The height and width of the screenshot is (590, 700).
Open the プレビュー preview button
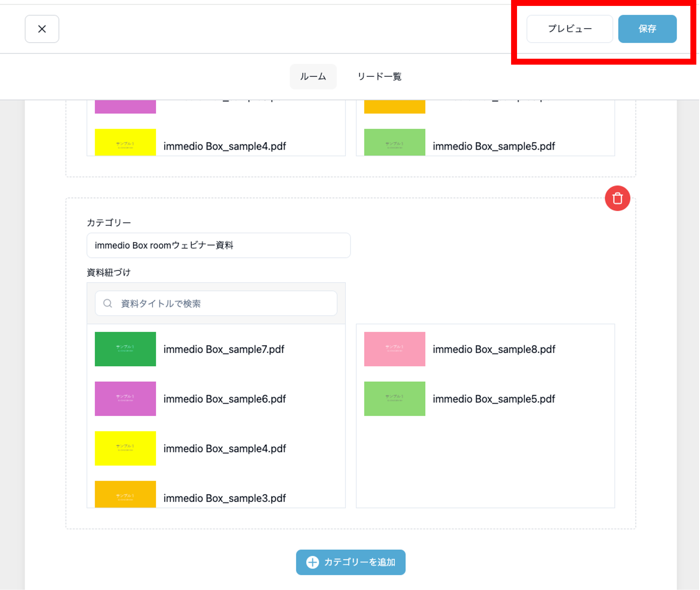(x=570, y=29)
